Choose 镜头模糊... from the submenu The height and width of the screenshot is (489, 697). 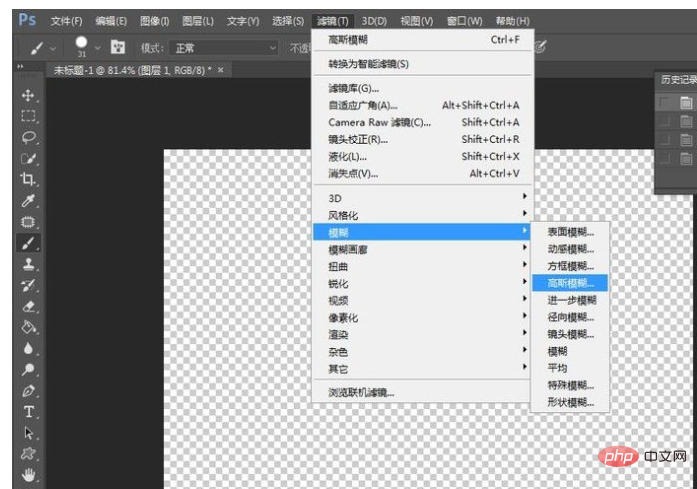570,334
